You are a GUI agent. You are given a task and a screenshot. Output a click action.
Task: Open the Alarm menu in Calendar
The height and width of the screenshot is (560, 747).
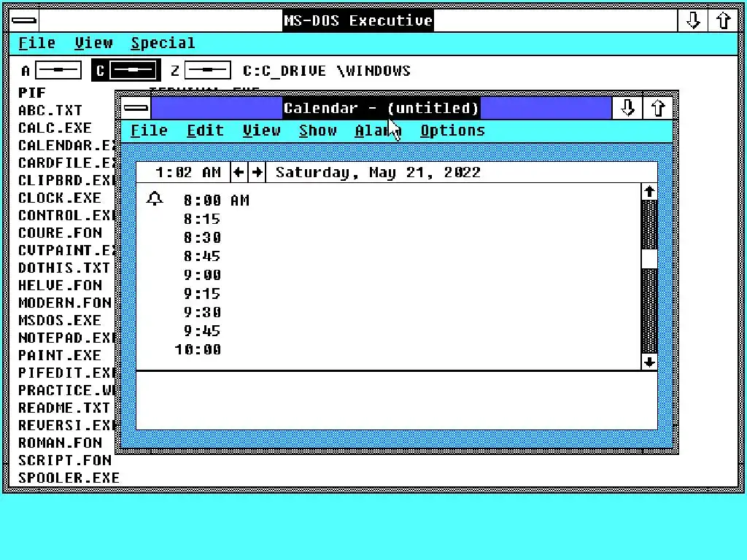(x=379, y=131)
